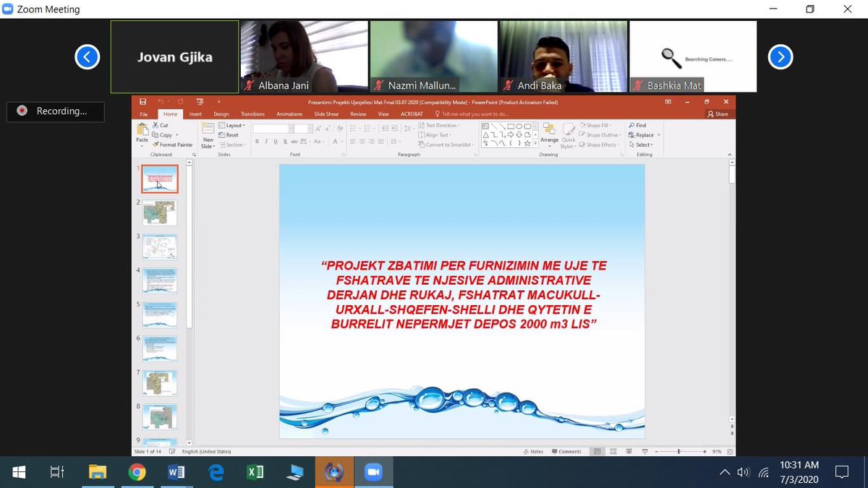The image size is (868, 488).
Task: Switch to the Slide Show tab
Action: [327, 114]
